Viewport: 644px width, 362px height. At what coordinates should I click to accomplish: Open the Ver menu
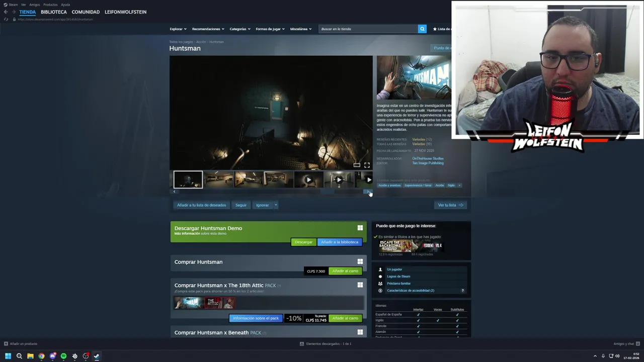coord(24,5)
